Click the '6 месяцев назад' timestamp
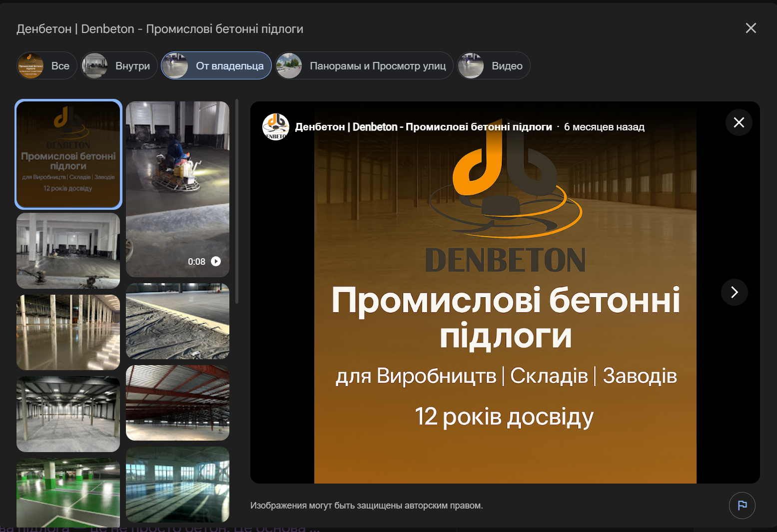 604,127
